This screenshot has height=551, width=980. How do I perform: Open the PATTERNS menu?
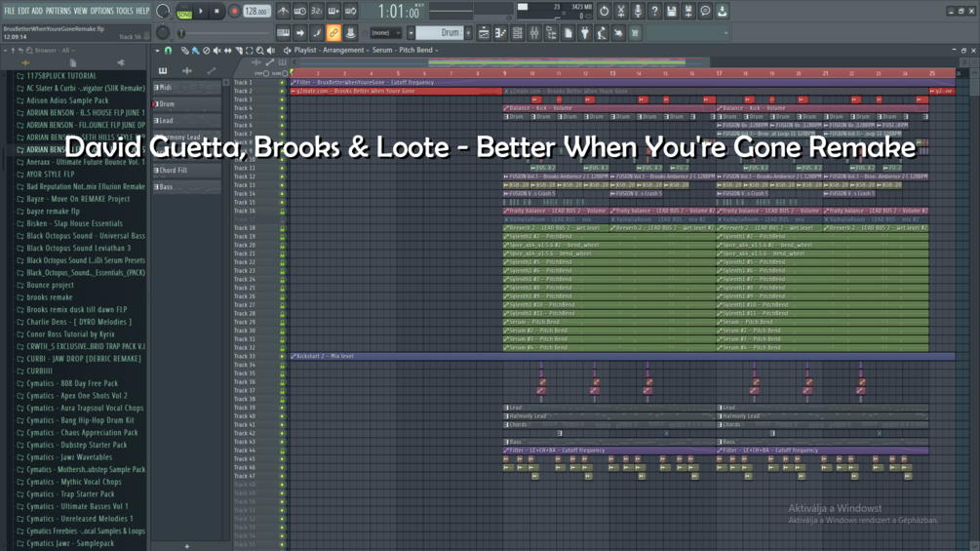pos(59,11)
